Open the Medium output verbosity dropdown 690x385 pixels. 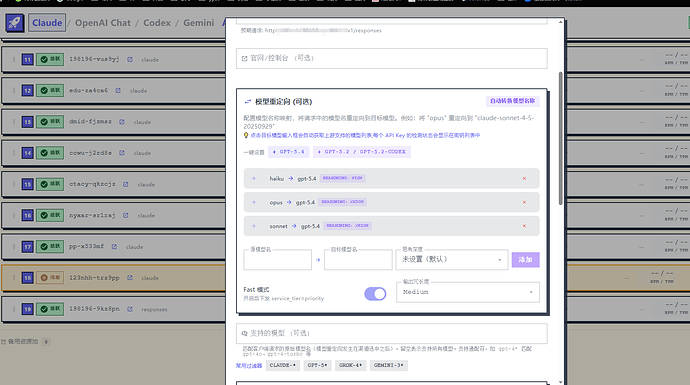pos(468,292)
